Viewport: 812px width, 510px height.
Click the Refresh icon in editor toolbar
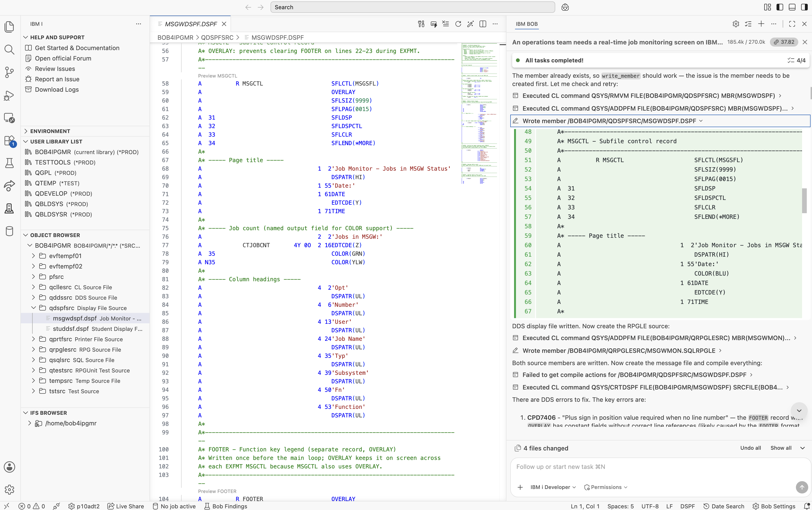click(458, 24)
